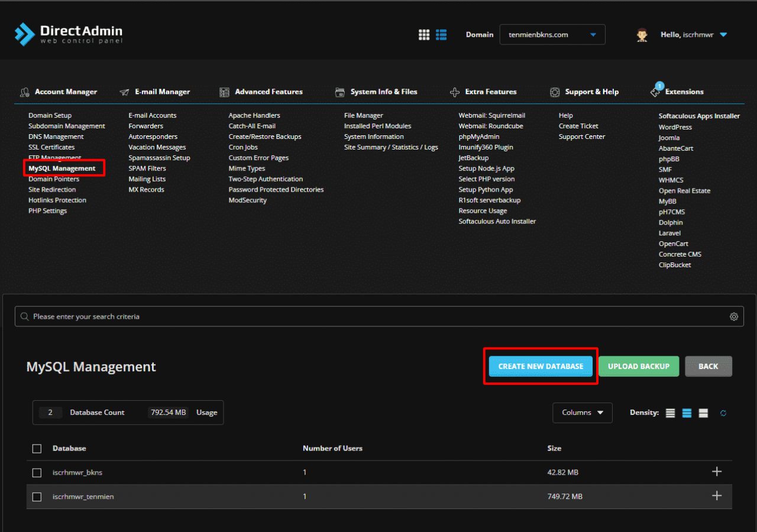Check the iscrhmwr_bkns database checkbox
The width and height of the screenshot is (757, 532).
(x=37, y=473)
